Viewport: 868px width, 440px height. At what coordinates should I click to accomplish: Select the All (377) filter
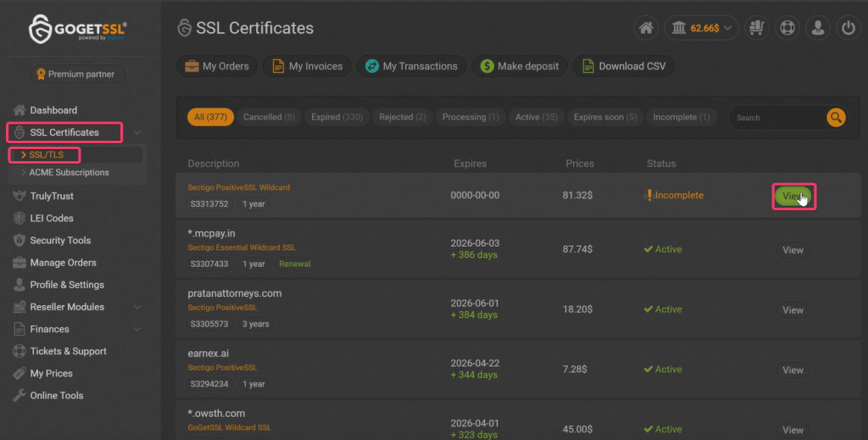coord(210,117)
